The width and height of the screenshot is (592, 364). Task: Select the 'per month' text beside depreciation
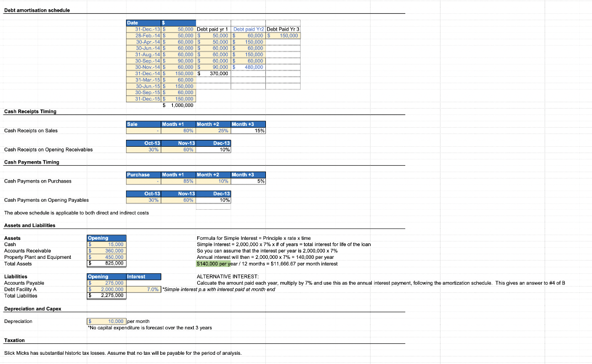[x=138, y=321]
